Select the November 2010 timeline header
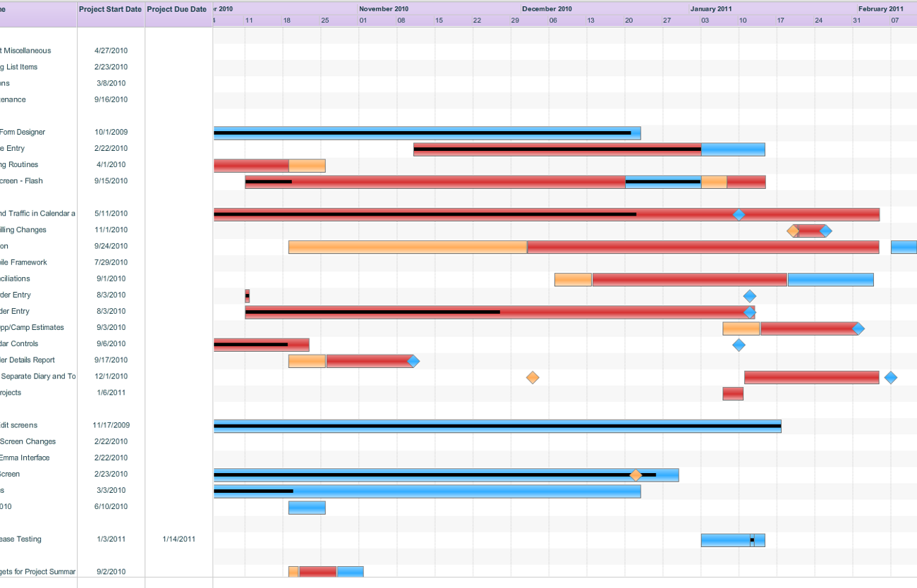 click(384, 8)
